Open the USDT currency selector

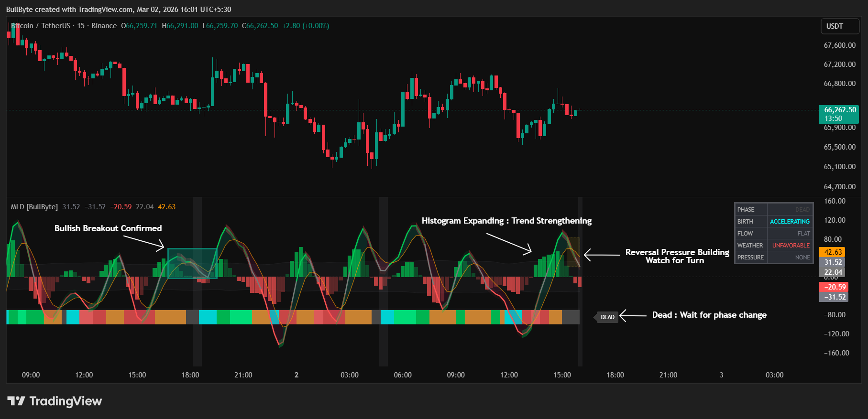(x=840, y=26)
